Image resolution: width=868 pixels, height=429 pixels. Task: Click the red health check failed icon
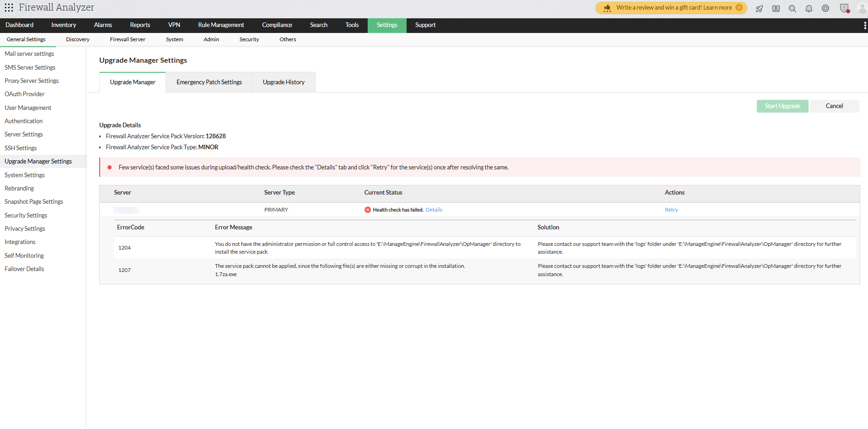coord(368,210)
